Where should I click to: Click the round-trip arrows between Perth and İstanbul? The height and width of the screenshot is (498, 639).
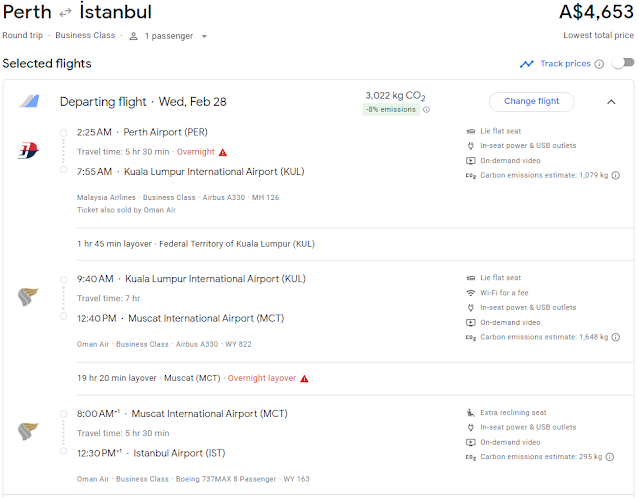[x=65, y=13]
